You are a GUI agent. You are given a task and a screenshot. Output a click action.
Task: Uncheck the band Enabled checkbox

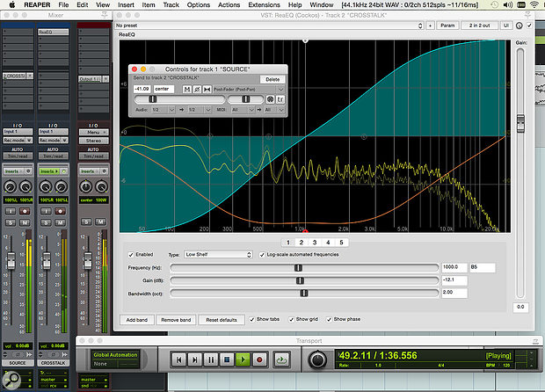[x=131, y=255]
